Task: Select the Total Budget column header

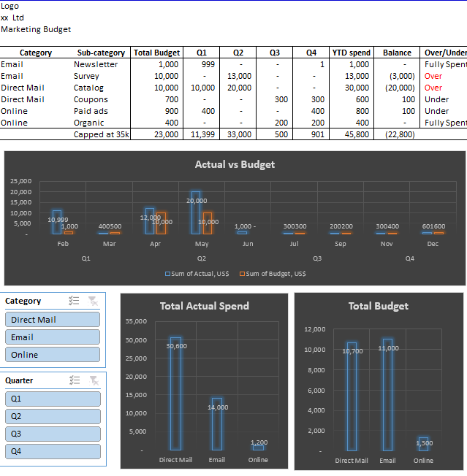Action: pyautogui.click(x=157, y=53)
